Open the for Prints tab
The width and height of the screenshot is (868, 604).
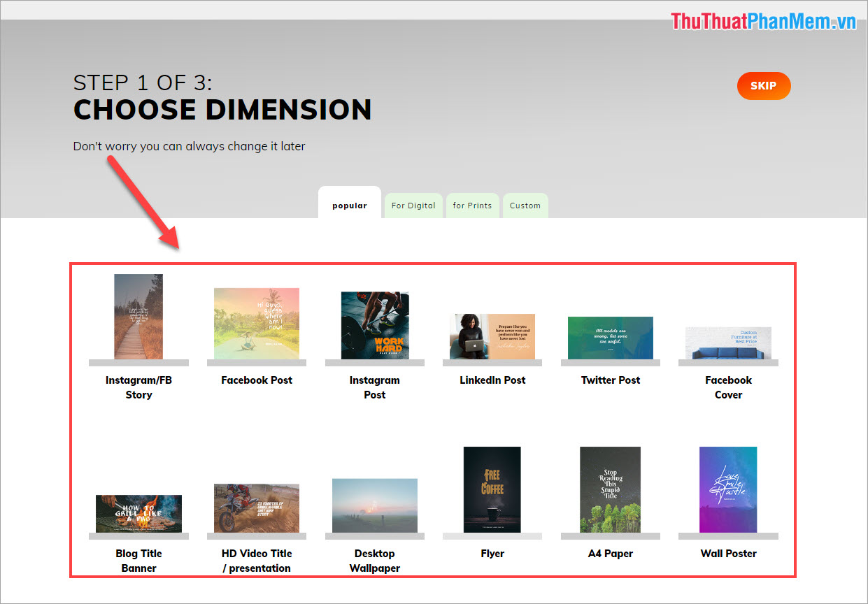[x=472, y=206]
